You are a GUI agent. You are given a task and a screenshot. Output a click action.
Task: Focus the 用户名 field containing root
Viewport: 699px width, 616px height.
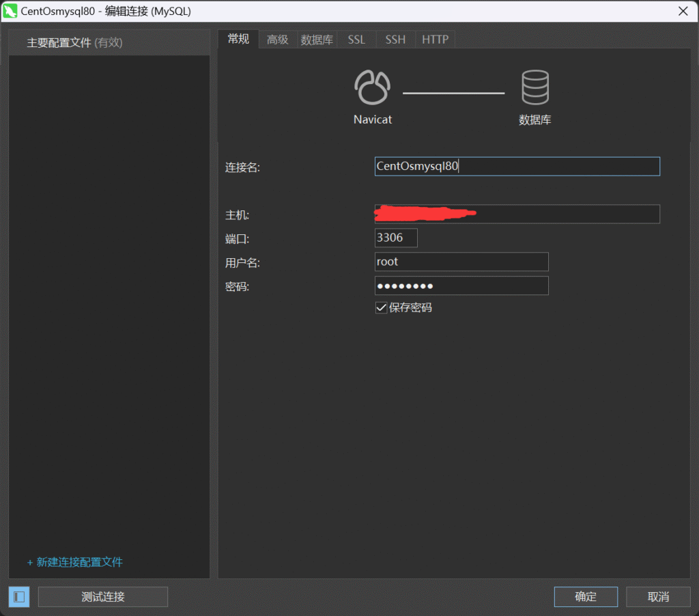pyautogui.click(x=461, y=262)
